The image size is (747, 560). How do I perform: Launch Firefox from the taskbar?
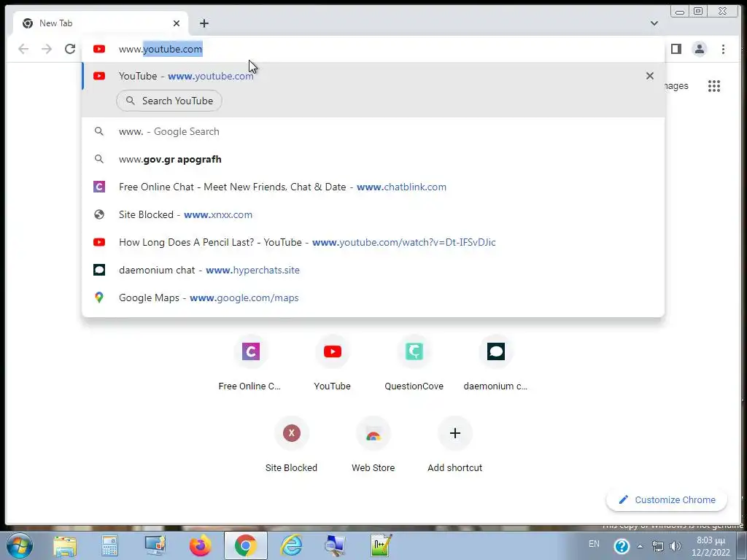pyautogui.click(x=200, y=546)
